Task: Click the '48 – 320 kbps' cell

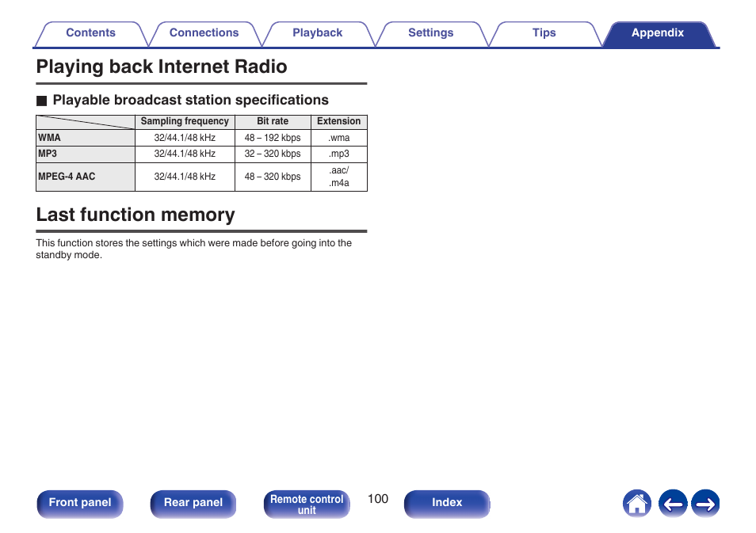Action: [273, 177]
